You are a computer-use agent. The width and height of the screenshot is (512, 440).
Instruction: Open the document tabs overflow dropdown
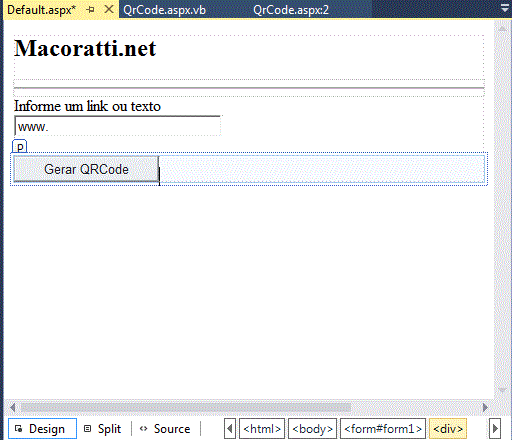coord(505,8)
